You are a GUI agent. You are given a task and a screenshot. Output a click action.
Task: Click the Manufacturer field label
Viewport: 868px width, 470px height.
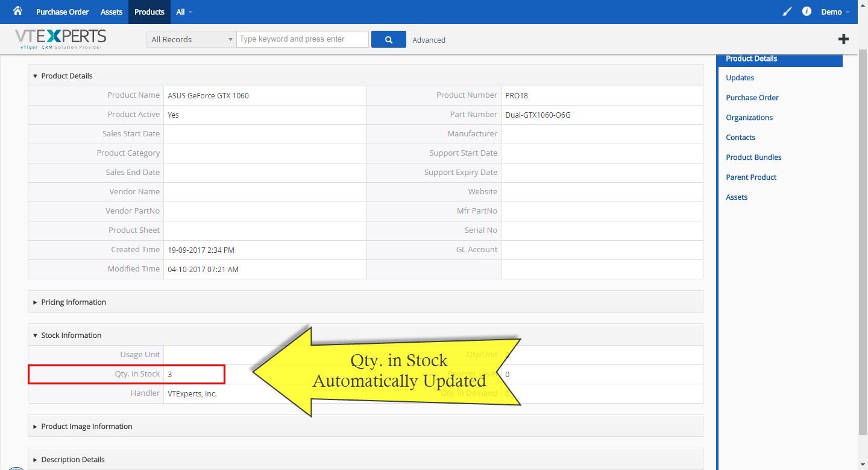point(472,133)
